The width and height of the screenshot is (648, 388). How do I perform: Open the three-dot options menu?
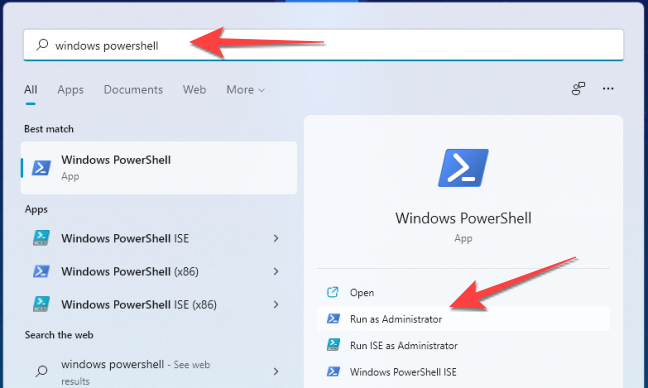608,88
